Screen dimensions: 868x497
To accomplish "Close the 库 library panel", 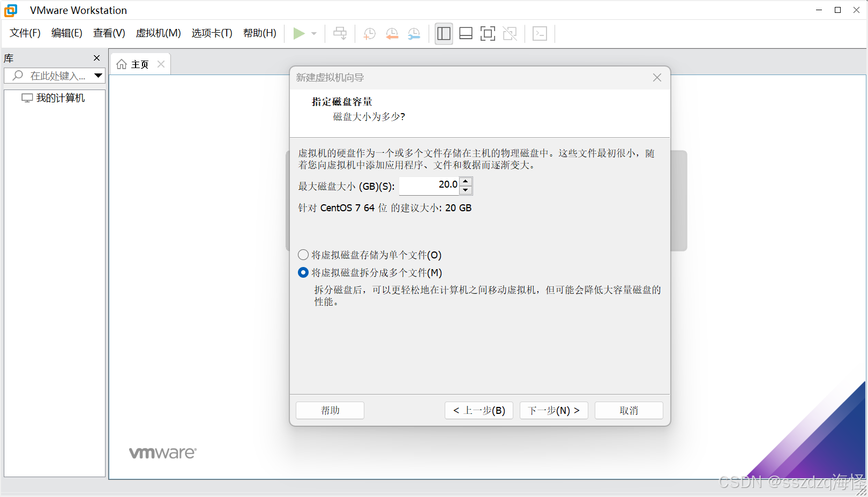I will coord(97,58).
